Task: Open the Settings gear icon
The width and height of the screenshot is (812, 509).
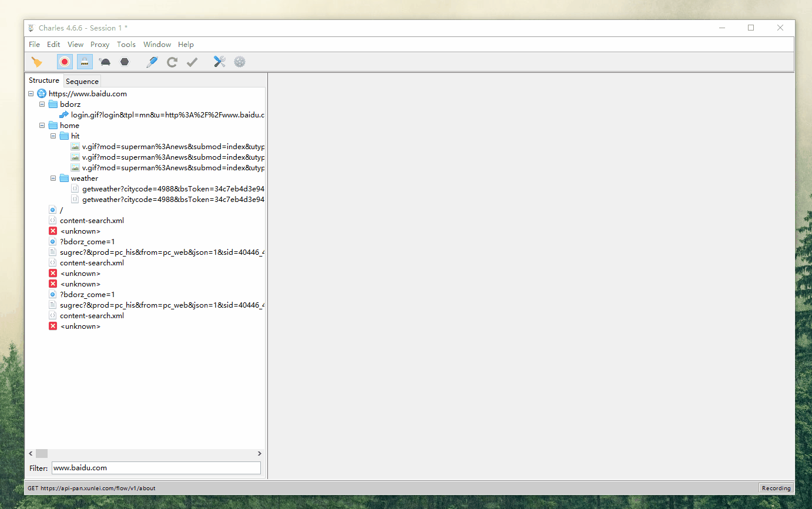Action: pyautogui.click(x=239, y=62)
